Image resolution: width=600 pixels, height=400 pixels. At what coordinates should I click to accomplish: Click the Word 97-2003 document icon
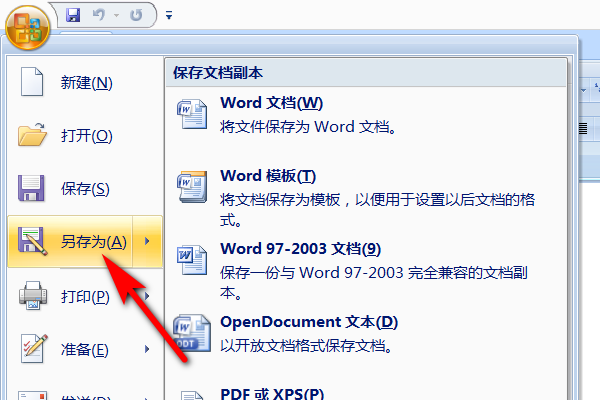(x=192, y=260)
